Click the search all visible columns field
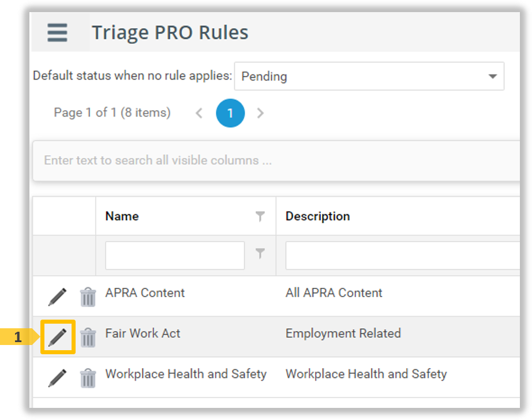532x420 pixels. point(277,160)
